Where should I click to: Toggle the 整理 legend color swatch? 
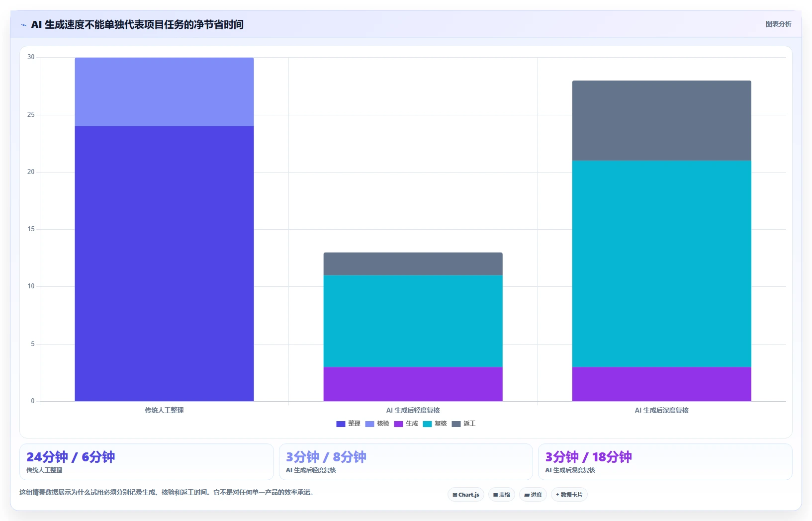coord(341,424)
